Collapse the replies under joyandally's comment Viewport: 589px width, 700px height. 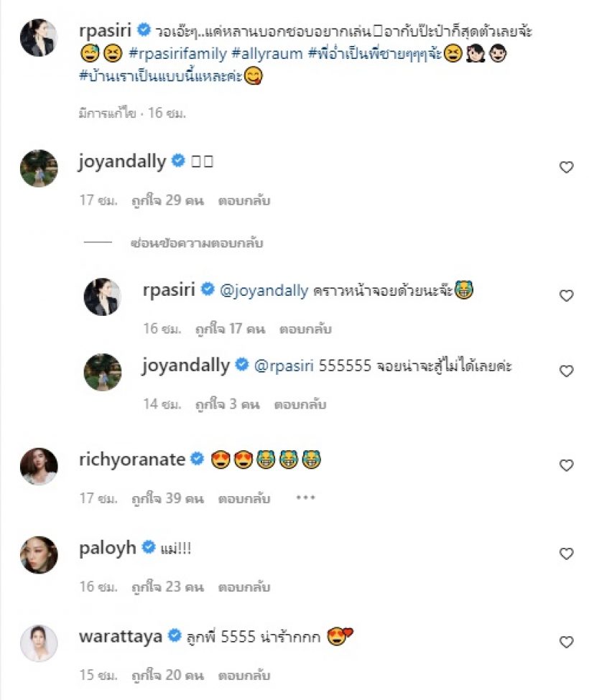tap(197, 243)
